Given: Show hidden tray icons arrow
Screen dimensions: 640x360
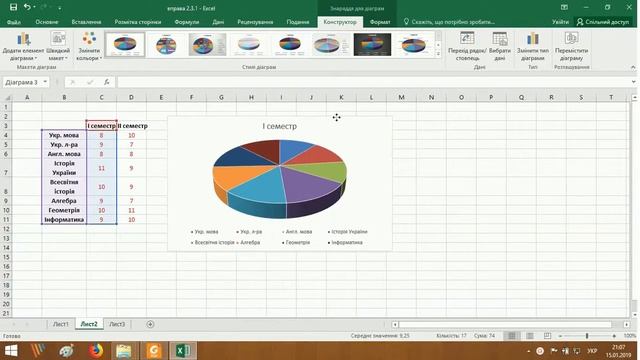Looking at the screenshot, I should (x=528, y=351).
